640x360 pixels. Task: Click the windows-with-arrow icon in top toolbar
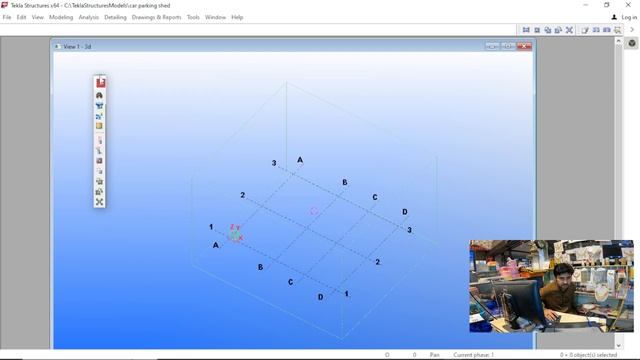coord(558,30)
